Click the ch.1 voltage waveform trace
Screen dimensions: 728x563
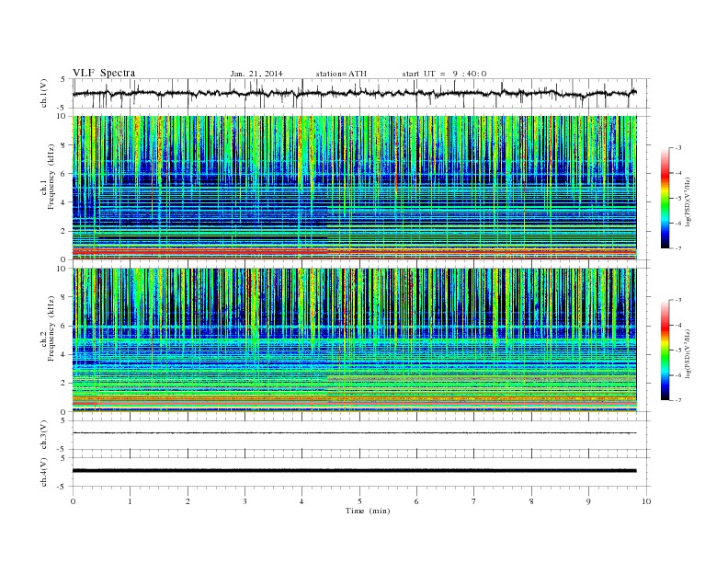(354, 93)
